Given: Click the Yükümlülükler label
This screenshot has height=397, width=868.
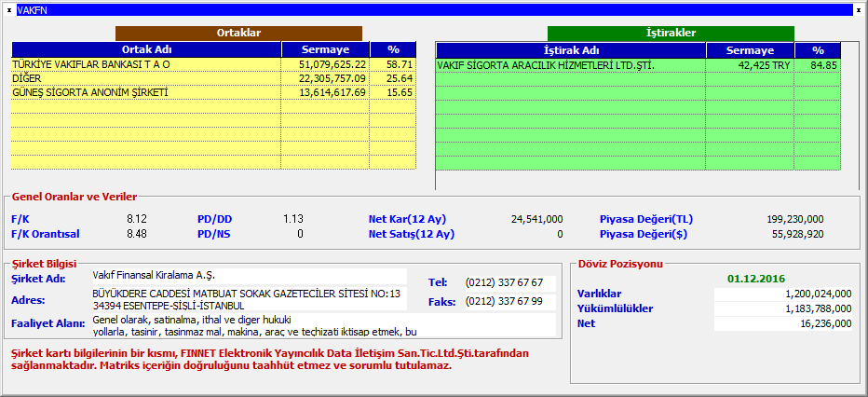Looking at the screenshot, I should (615, 308).
